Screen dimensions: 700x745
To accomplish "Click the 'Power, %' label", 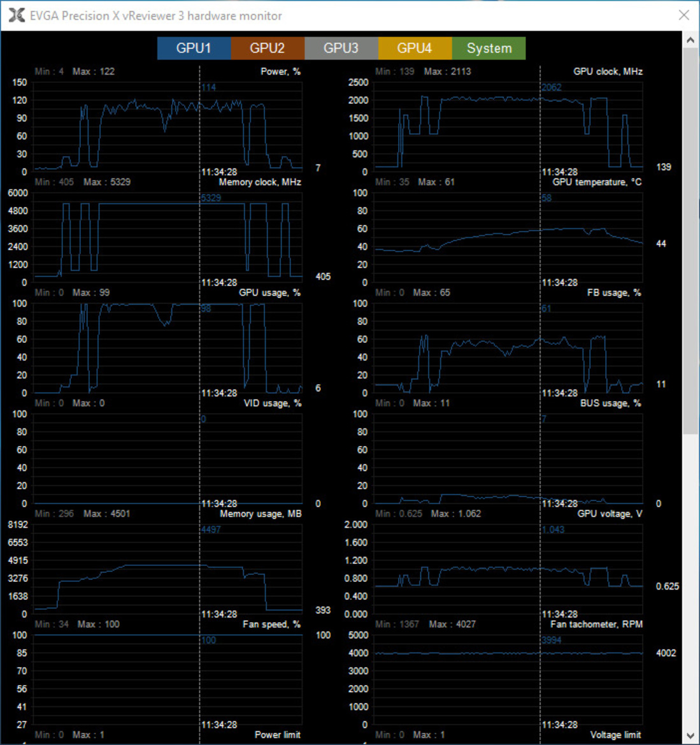I will [x=281, y=72].
